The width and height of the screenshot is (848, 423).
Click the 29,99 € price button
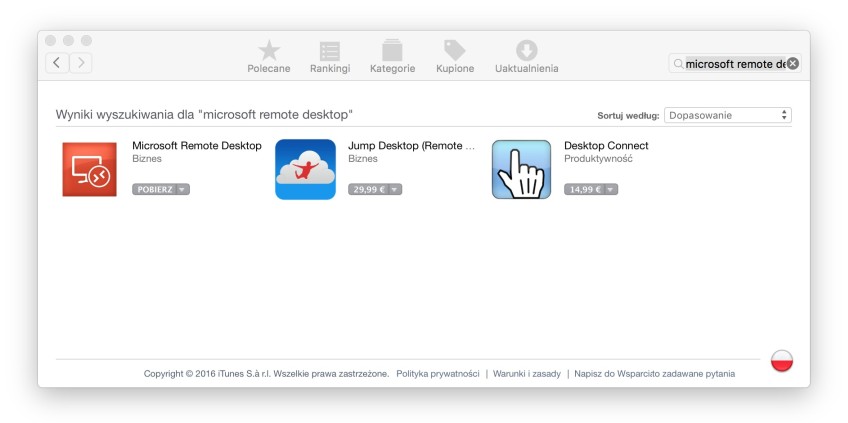(x=368, y=189)
